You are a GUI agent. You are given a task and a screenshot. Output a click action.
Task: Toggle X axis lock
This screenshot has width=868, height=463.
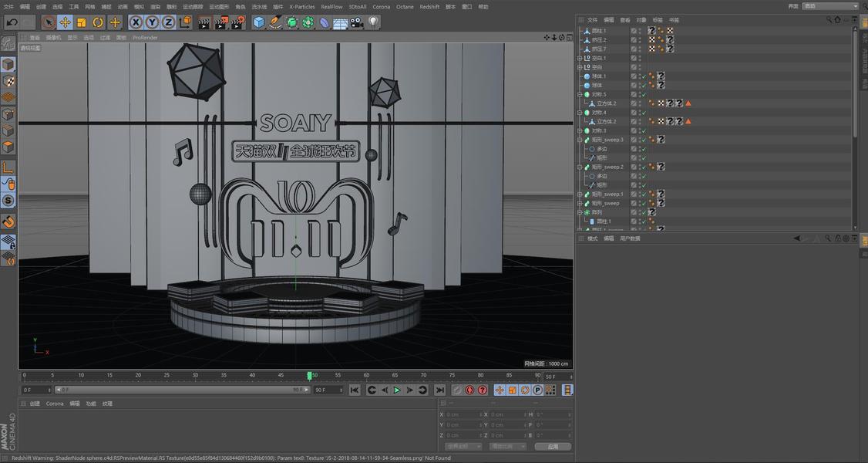tap(136, 22)
